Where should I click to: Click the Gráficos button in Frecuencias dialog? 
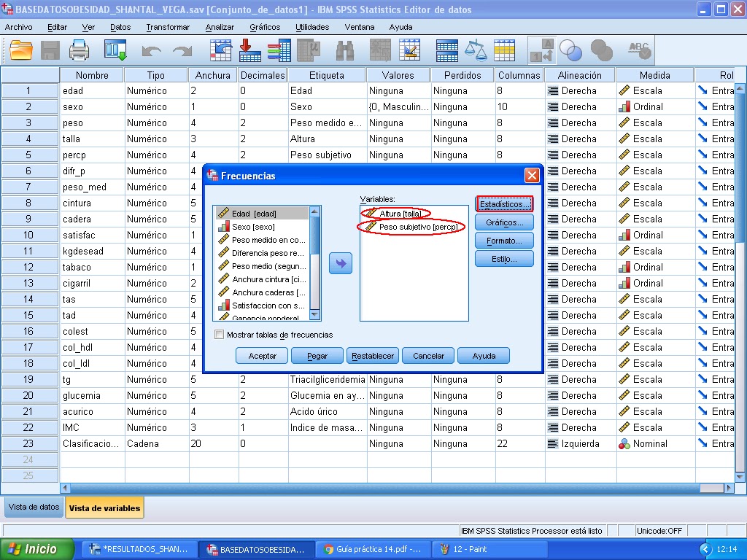[x=504, y=222]
